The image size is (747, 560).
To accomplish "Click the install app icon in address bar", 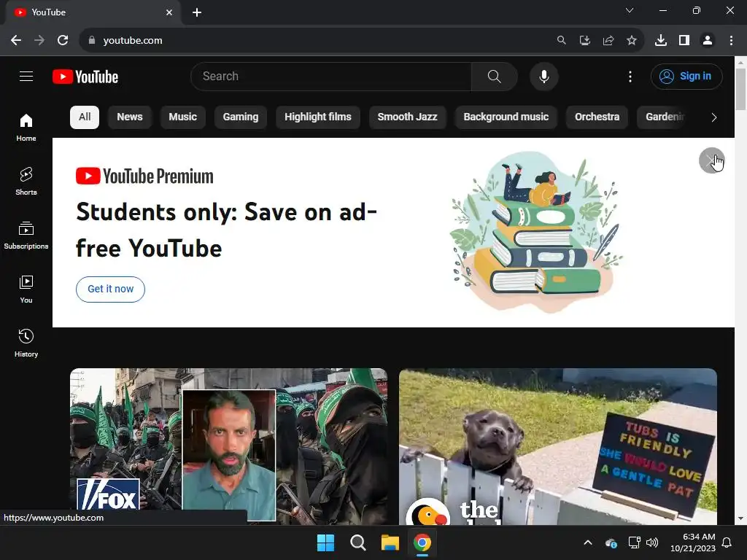I will (x=584, y=41).
